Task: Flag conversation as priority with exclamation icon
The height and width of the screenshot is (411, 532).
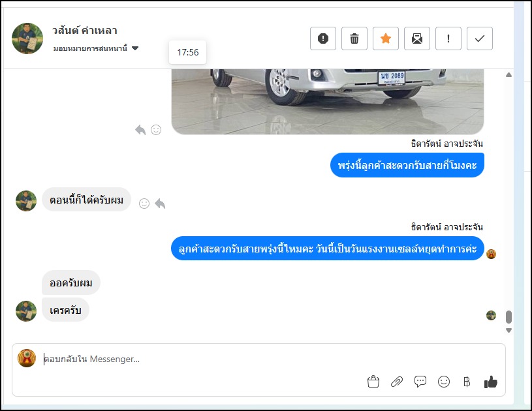Action: 448,38
